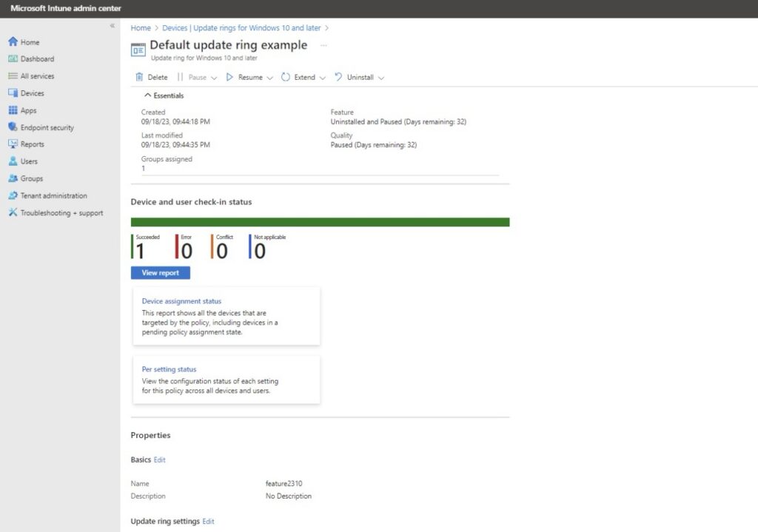Image resolution: width=758 pixels, height=532 pixels.
Task: Open Tenant administration in the sidebar
Action: pyautogui.click(x=53, y=195)
